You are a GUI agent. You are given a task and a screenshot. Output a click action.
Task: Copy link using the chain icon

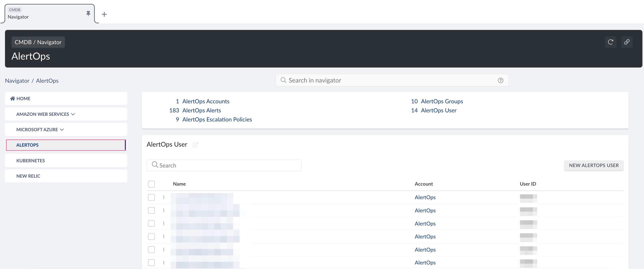click(x=627, y=42)
